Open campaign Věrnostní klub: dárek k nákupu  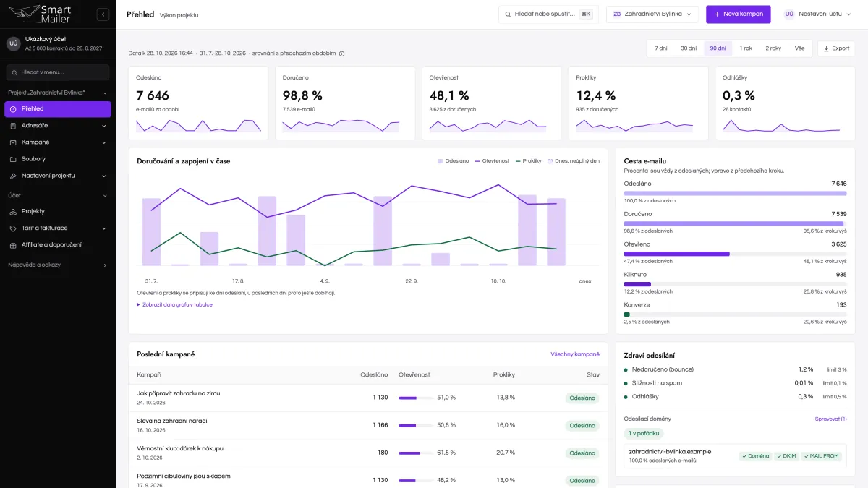pos(180,448)
